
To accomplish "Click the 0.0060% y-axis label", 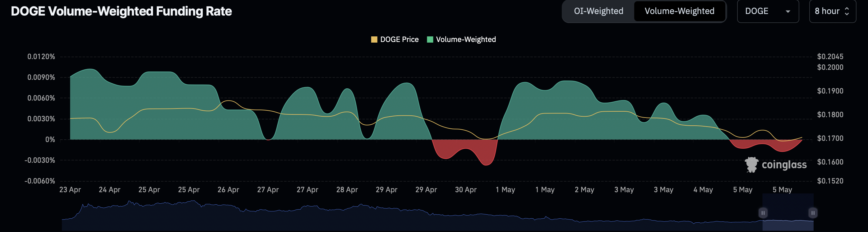I will click(x=41, y=98).
